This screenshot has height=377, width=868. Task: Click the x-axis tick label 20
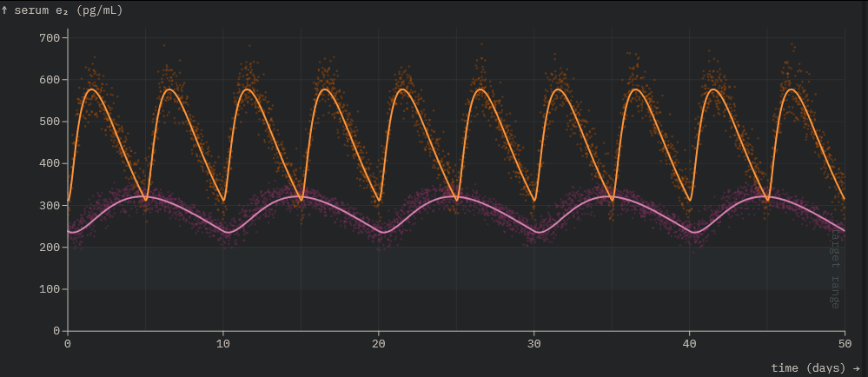coord(379,343)
